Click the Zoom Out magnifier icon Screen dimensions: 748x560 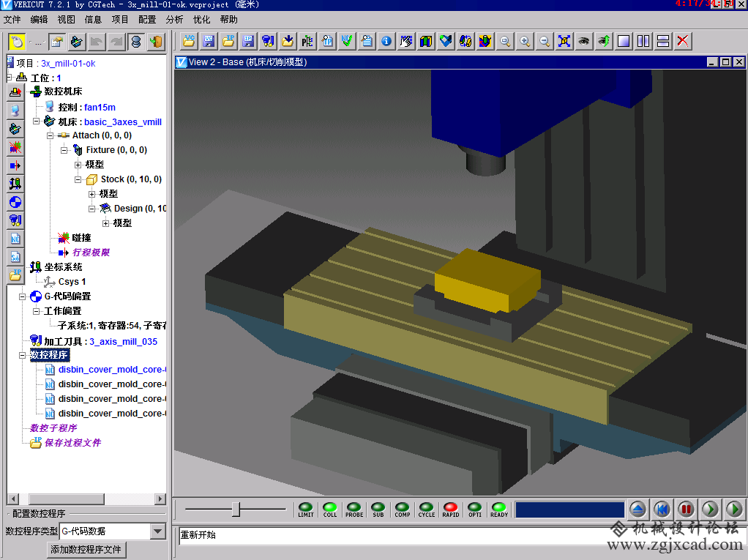click(x=545, y=41)
